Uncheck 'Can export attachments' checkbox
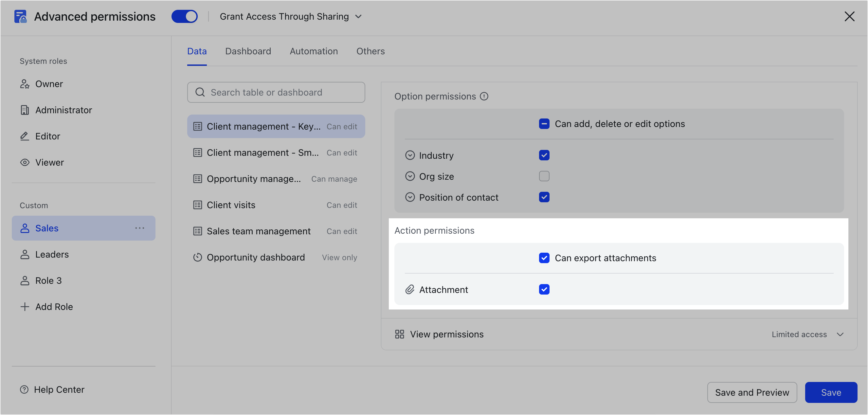Screen dimensions: 868x415 pos(544,258)
